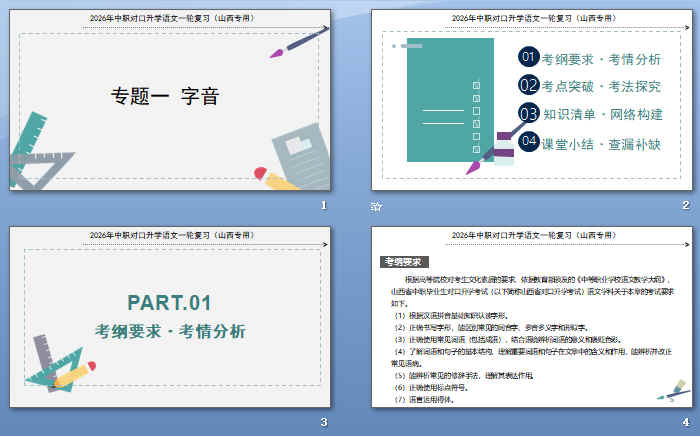Click the gray 考纲要求 heading label on slide 4
Viewport: 700px width, 436px height.
[404, 262]
